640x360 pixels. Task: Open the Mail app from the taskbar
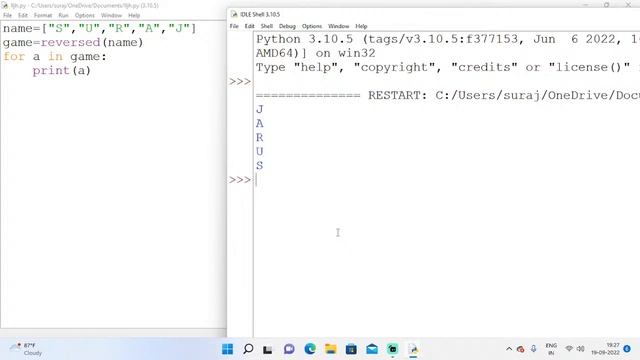click(372, 349)
